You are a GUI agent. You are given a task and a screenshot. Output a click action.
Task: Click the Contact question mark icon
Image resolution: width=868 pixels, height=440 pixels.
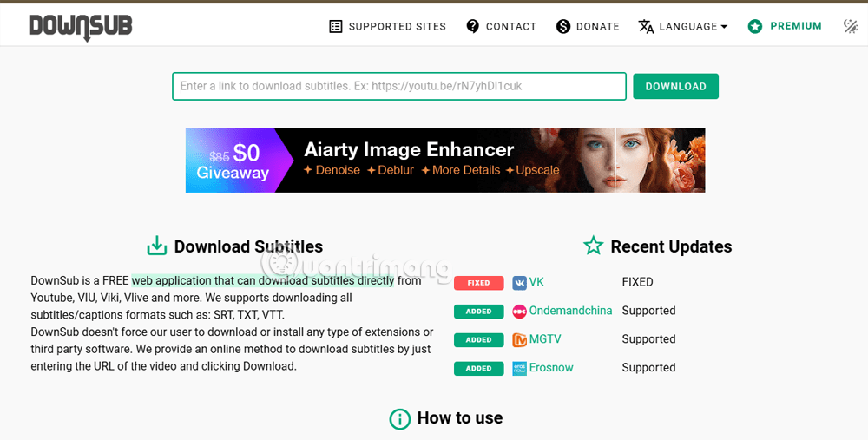pyautogui.click(x=473, y=26)
